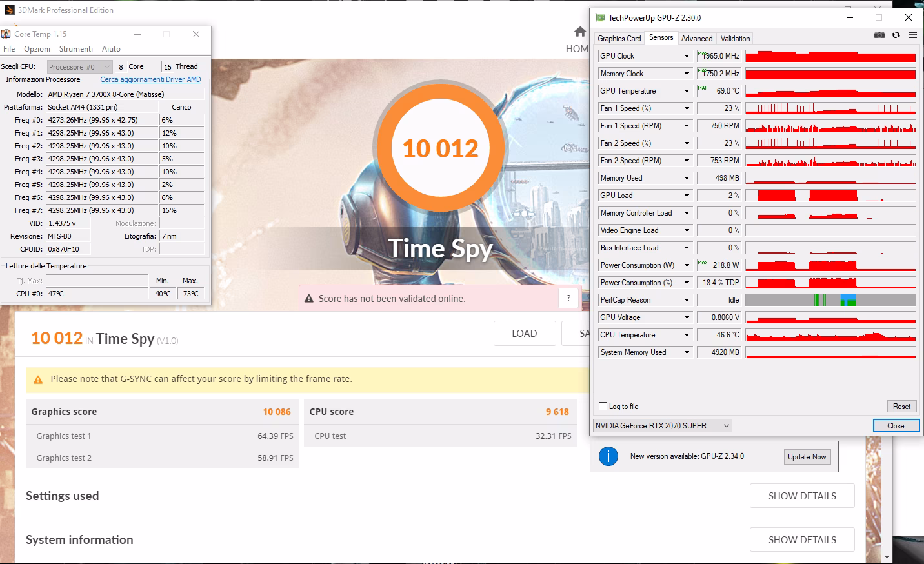The height and width of the screenshot is (564, 924).
Task: Click the blue info icon beside update notice
Action: tap(608, 456)
